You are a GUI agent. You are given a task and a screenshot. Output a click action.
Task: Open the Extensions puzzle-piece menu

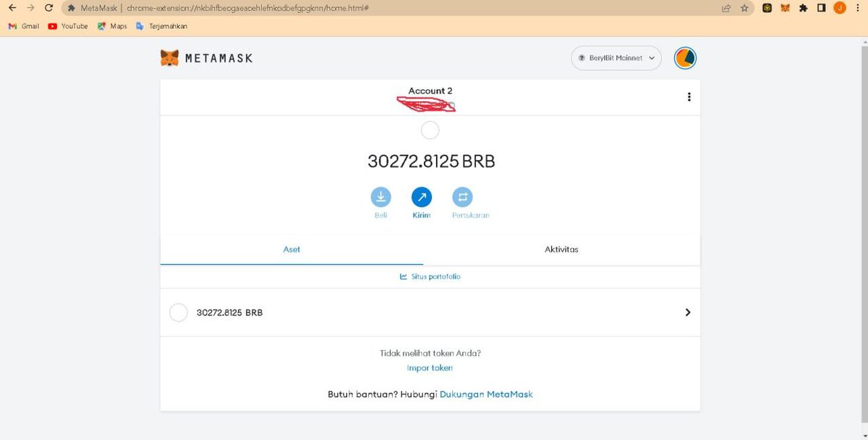click(803, 8)
